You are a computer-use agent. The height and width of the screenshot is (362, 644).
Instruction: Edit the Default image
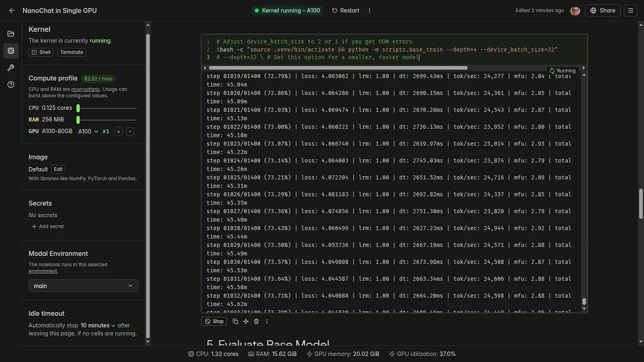point(58,169)
